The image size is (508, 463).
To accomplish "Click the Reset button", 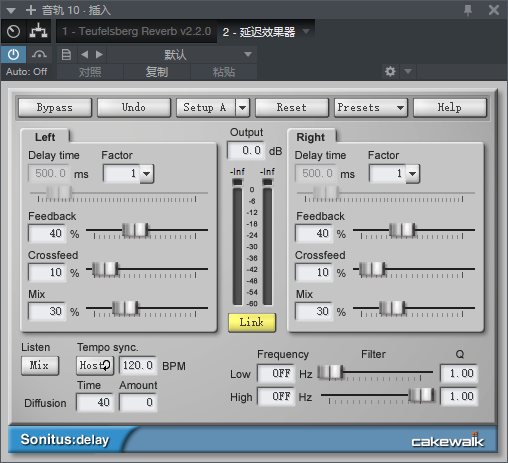I will tap(292, 108).
